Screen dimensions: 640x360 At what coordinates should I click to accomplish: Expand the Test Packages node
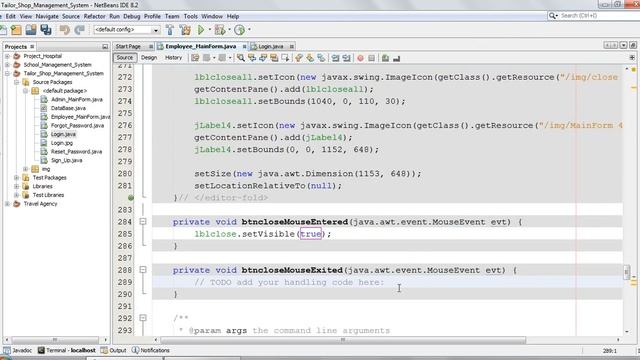click(16, 178)
